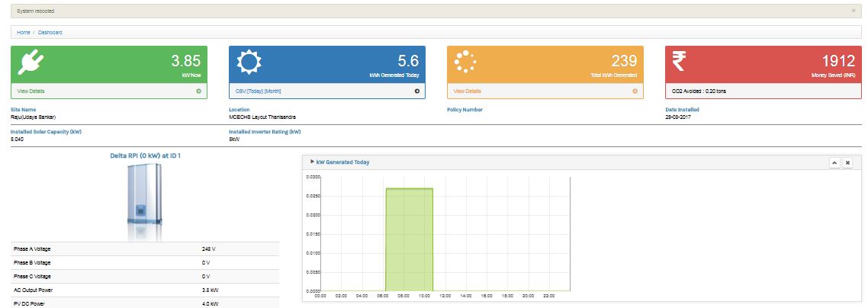The width and height of the screenshot is (868, 308).
Task: Click the green bar in the chart
Action: pos(409,239)
